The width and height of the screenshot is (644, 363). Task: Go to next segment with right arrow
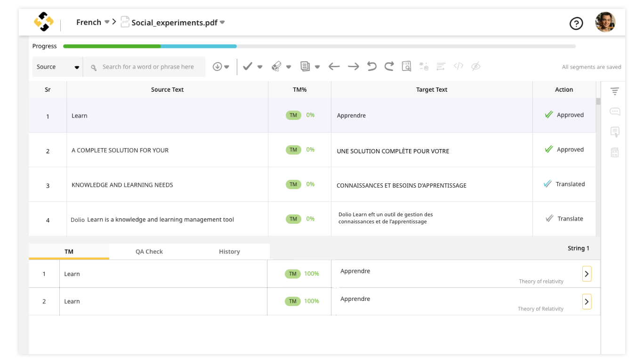point(354,67)
